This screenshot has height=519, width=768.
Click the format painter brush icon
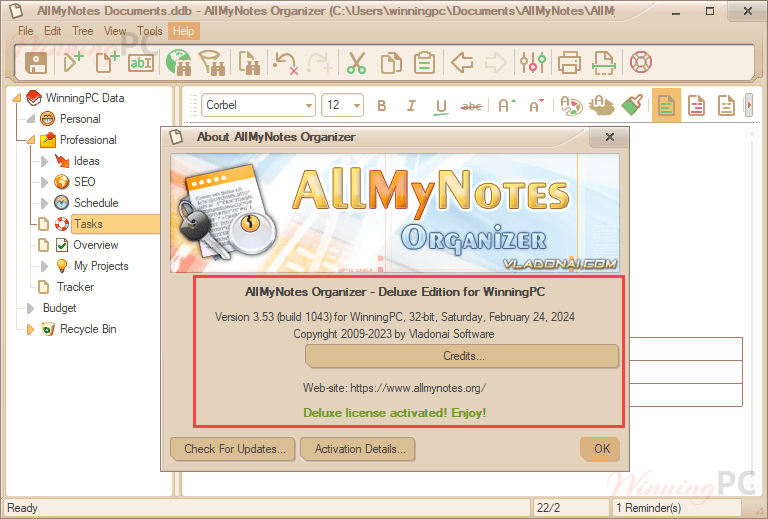632,105
